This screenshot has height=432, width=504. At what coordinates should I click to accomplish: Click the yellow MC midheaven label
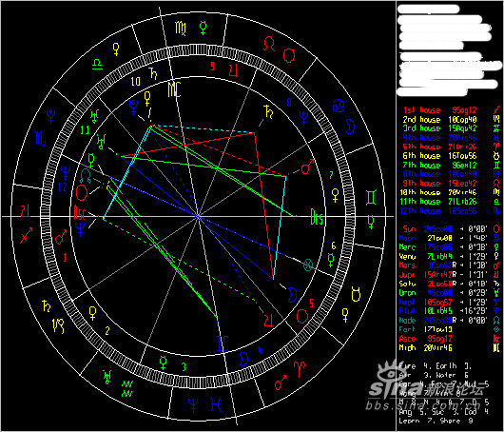click(175, 89)
